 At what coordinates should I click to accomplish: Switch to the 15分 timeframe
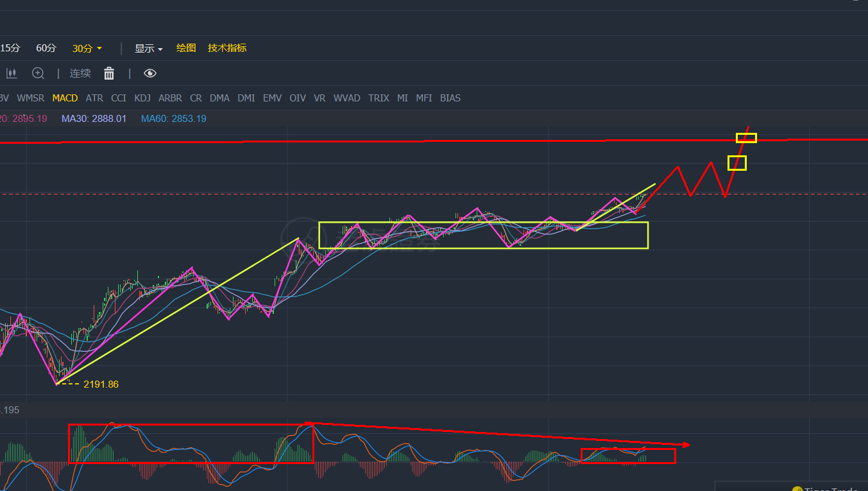coord(10,48)
